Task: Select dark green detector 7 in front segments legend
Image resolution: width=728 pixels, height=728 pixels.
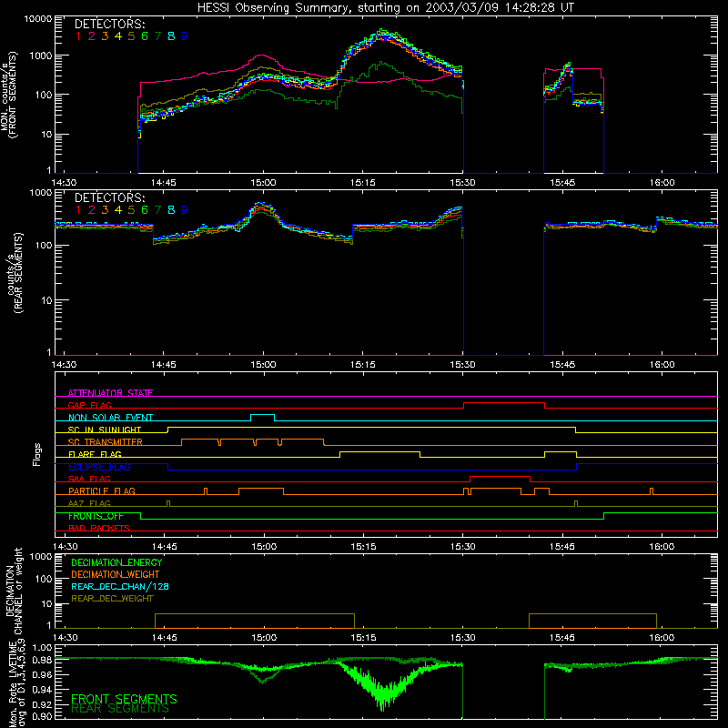Action: click(157, 36)
